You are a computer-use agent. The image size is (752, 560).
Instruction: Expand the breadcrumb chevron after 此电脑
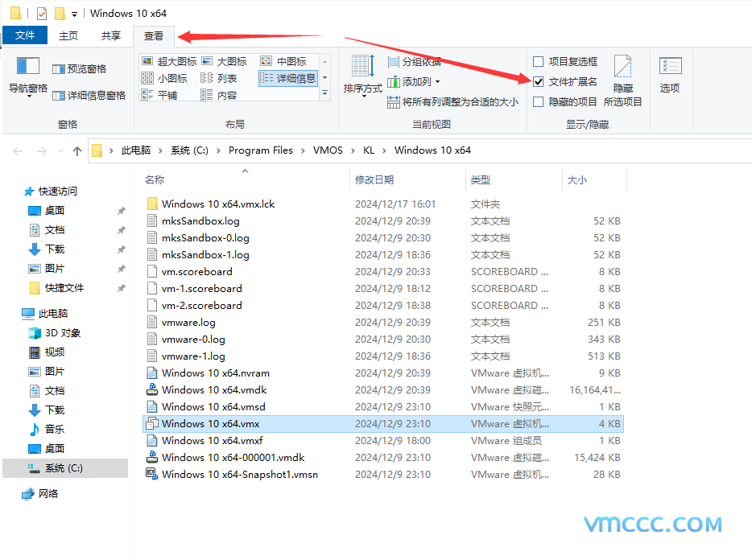tap(161, 150)
